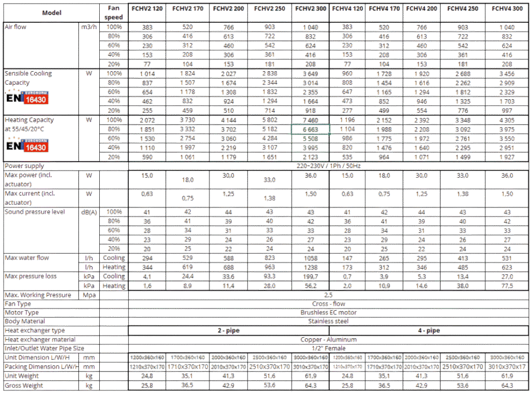The image size is (532, 394).
Task: Click the Brushless EC motor cell
Action: (x=328, y=312)
